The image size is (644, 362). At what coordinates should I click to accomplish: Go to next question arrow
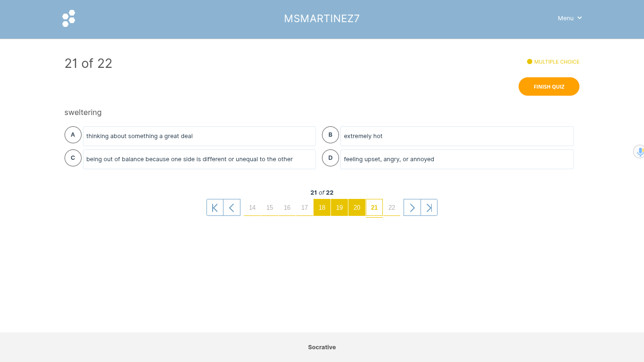click(x=412, y=207)
